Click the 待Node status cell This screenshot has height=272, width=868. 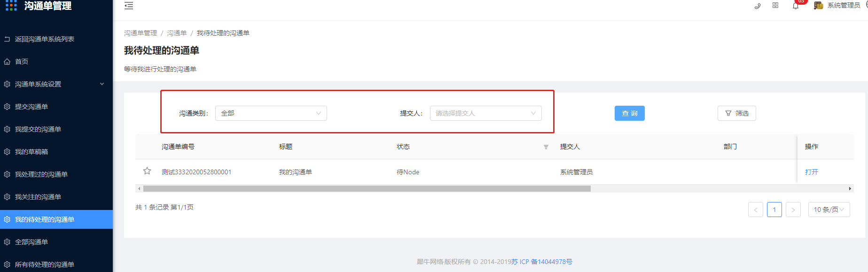click(408, 172)
